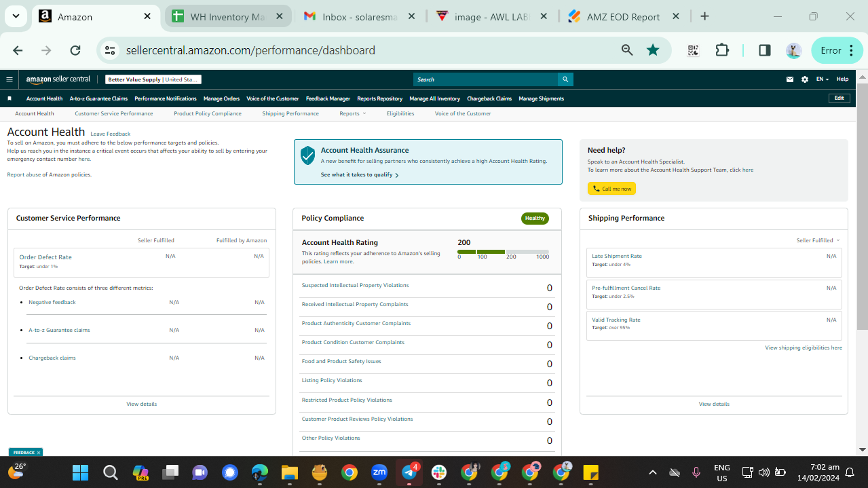Open the Better Value Supply marketplace switcher

click(x=153, y=79)
